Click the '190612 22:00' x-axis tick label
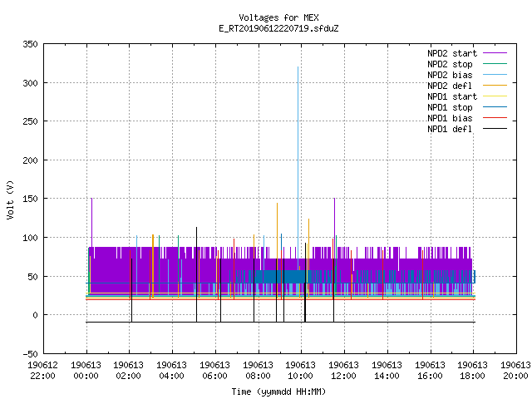Image resolution: width=532 pixels, height=399 pixels. click(42, 371)
